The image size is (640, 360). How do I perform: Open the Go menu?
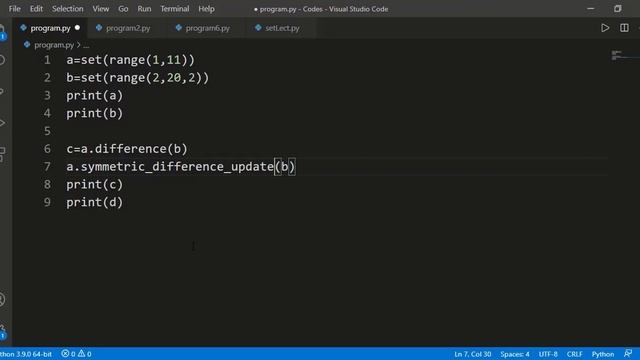click(123, 9)
